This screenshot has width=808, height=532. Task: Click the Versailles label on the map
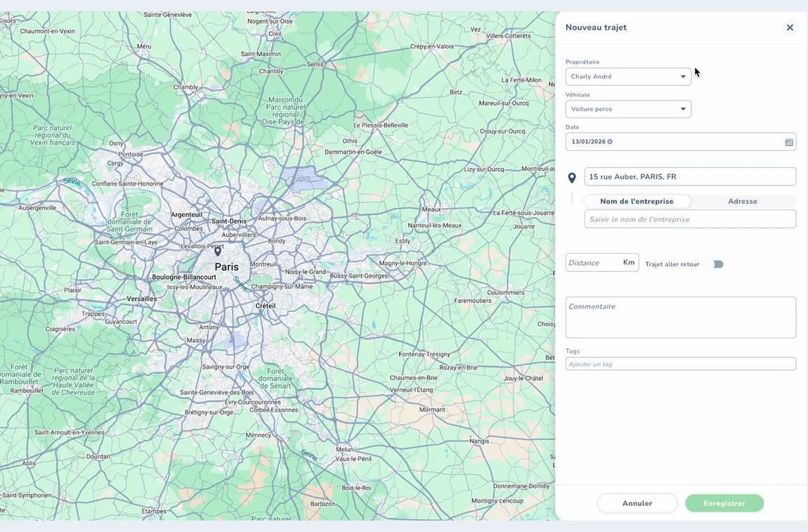coord(142,299)
